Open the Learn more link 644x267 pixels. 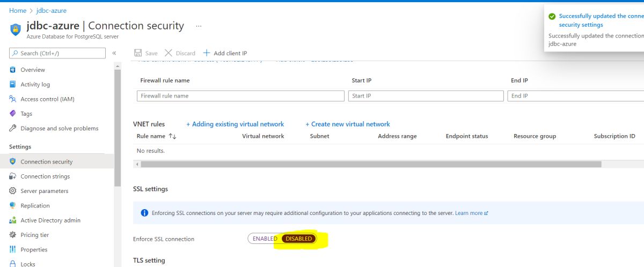471,213
